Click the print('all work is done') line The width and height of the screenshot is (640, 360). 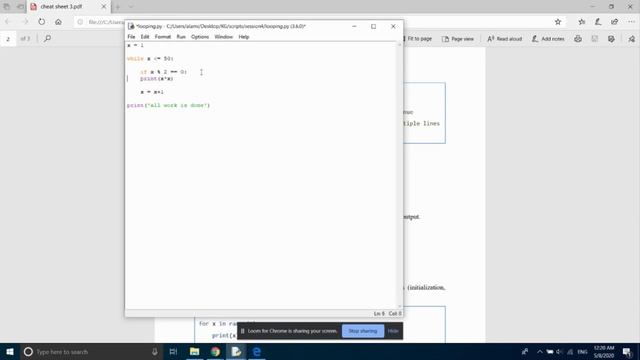tap(168, 105)
